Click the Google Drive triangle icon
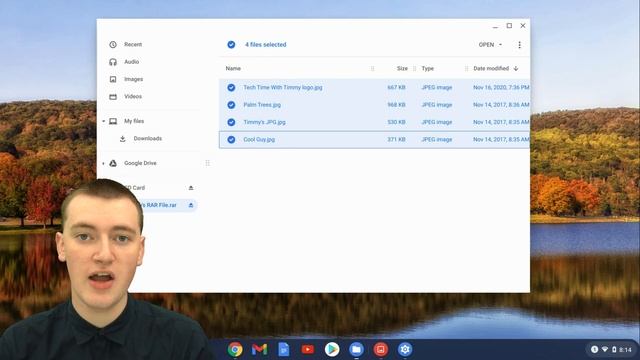Screen dimensions: 640x360 113,163
